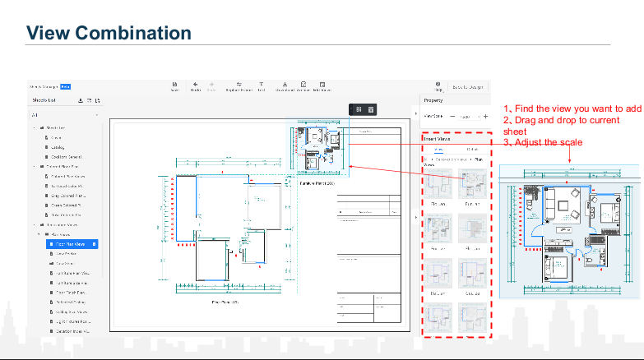The height and width of the screenshot is (360, 644).
Task: Click the Download icon in the toolbar
Action: [x=285, y=85]
